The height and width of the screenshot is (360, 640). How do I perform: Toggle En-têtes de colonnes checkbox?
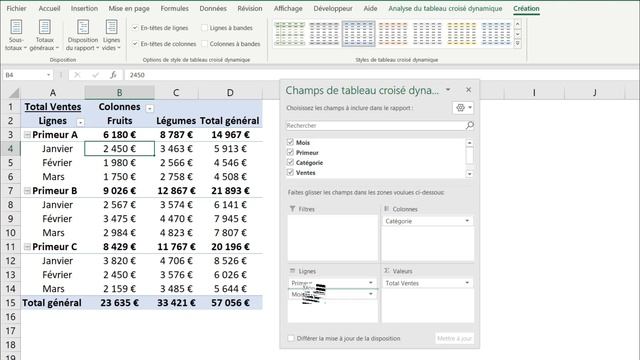tap(135, 44)
